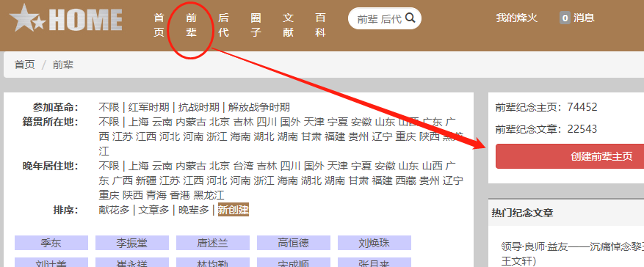This screenshot has height=267, width=644.
Task: Choose 云南 in the 籍贯所在地 row
Action: click(x=162, y=122)
